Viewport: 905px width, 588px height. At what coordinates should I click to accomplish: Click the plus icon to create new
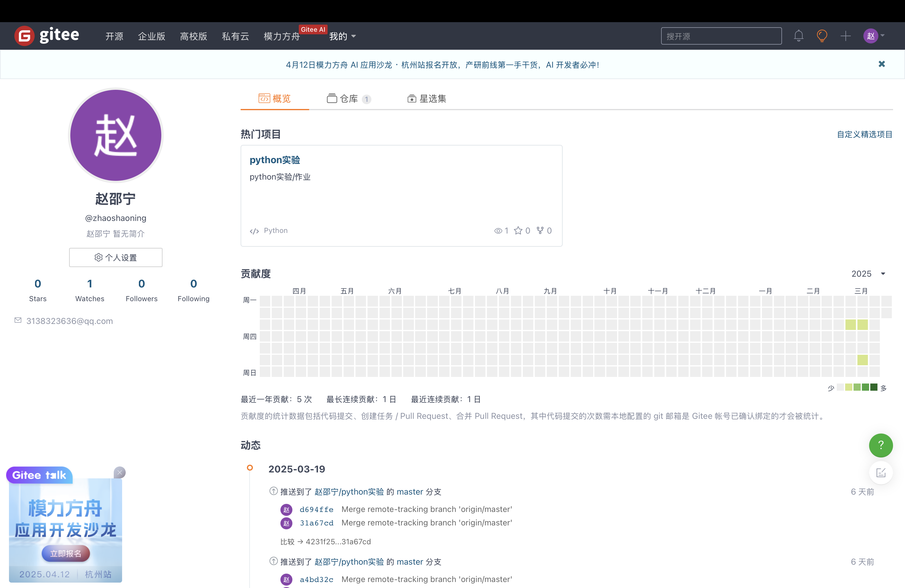click(x=845, y=36)
